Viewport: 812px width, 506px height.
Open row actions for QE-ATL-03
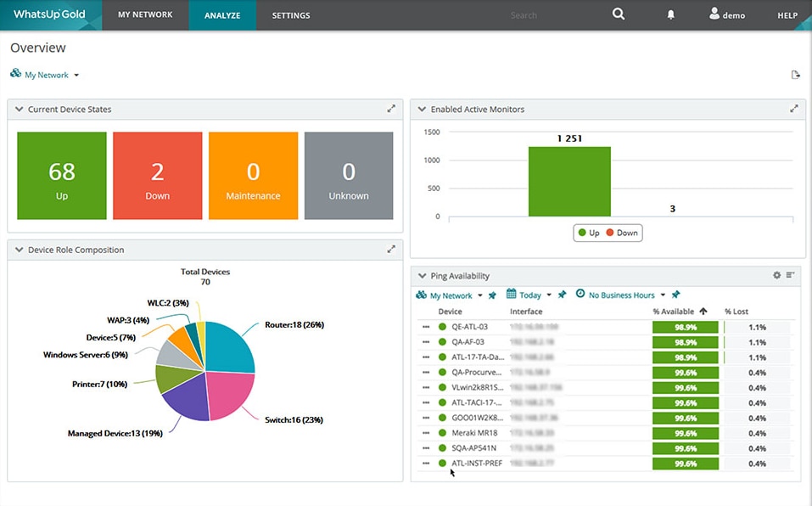coord(426,327)
